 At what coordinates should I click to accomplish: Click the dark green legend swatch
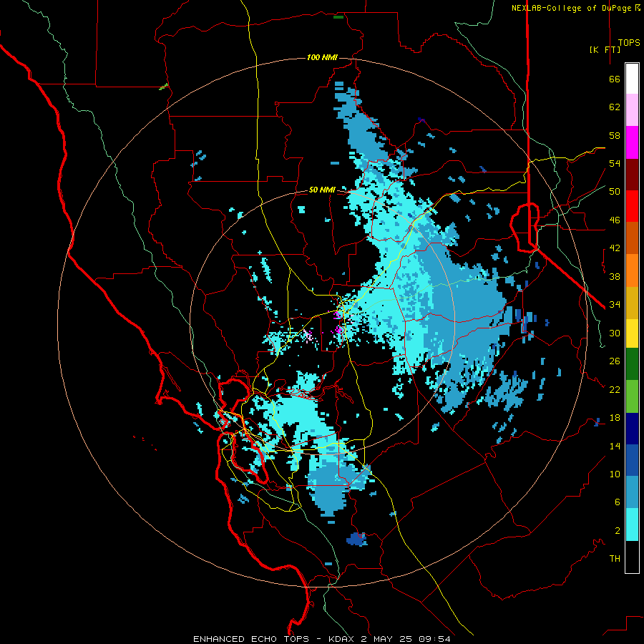632,364
